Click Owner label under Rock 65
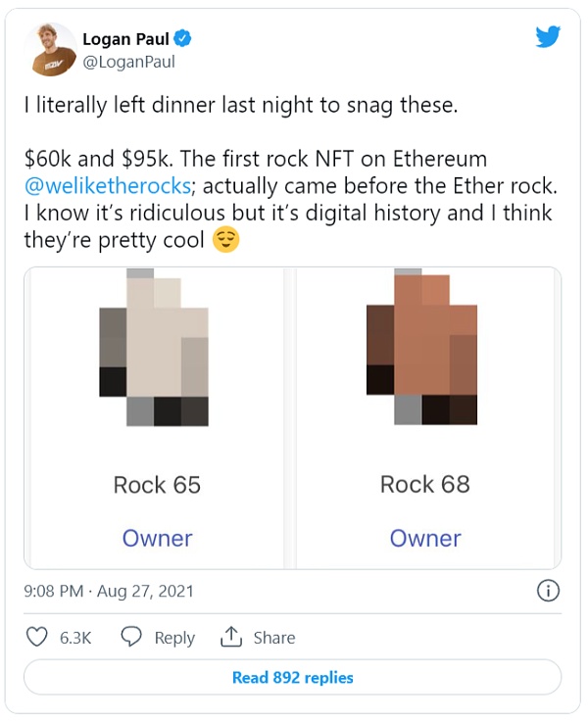 click(x=157, y=538)
